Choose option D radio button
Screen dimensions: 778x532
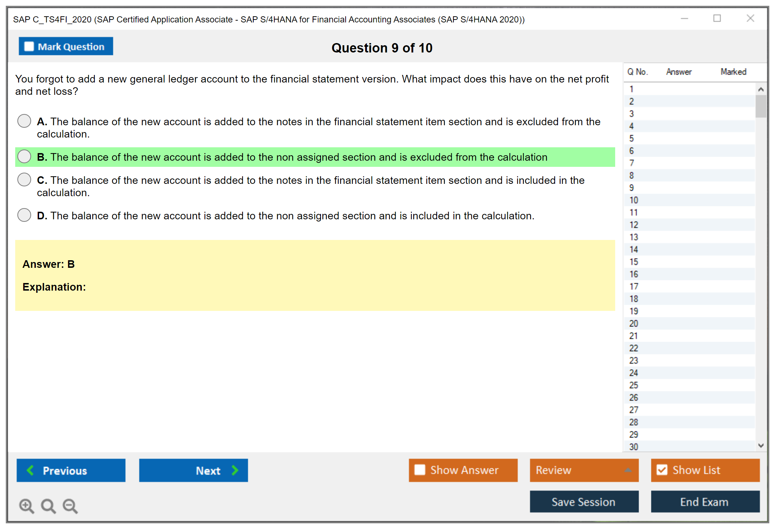point(24,215)
